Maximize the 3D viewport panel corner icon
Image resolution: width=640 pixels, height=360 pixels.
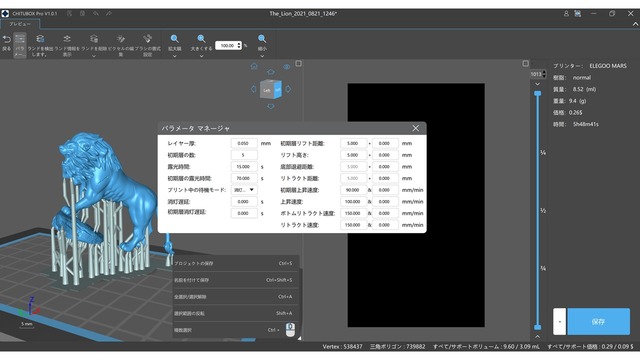299,64
